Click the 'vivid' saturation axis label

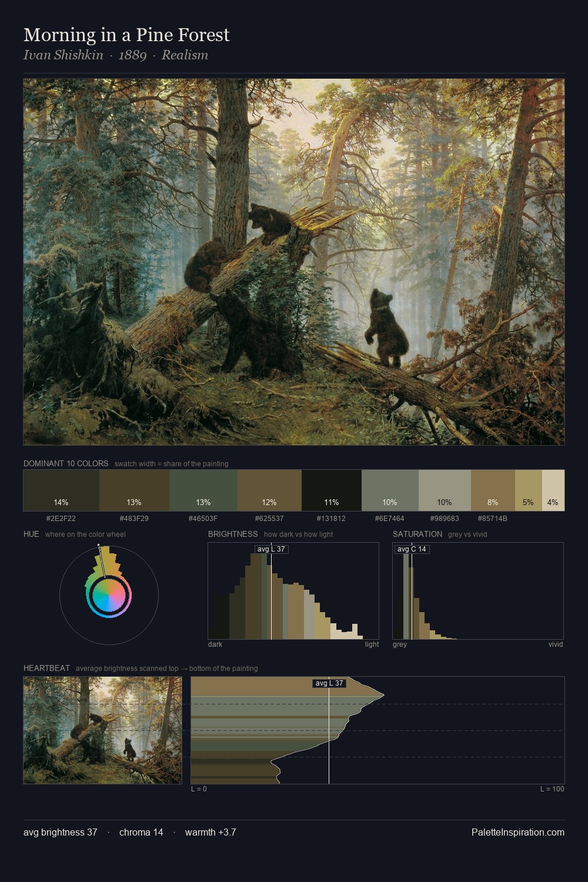pyautogui.click(x=556, y=644)
